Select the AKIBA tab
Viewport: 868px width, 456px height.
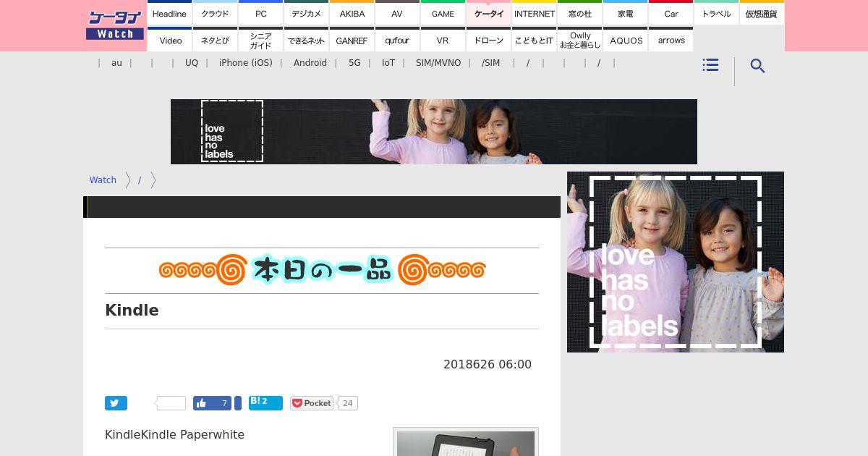(352, 12)
